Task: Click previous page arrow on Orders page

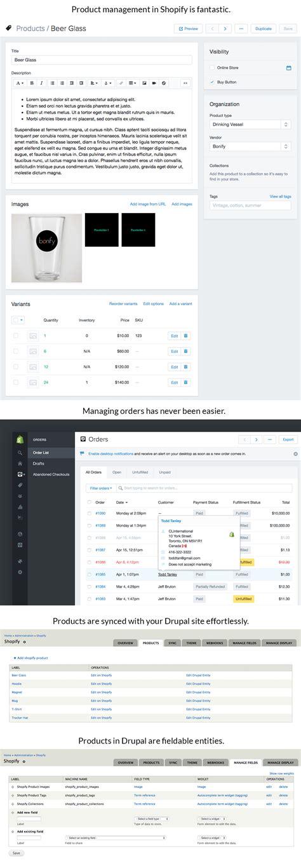Action: click(243, 439)
